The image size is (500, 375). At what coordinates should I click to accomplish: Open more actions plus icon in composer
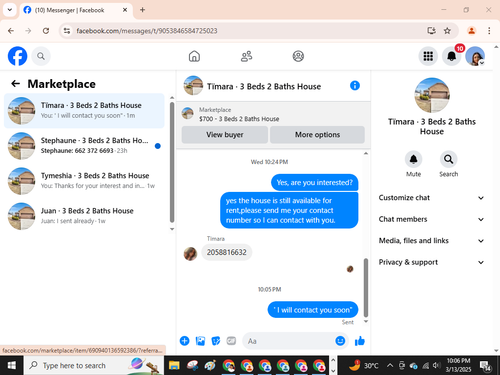(184, 341)
